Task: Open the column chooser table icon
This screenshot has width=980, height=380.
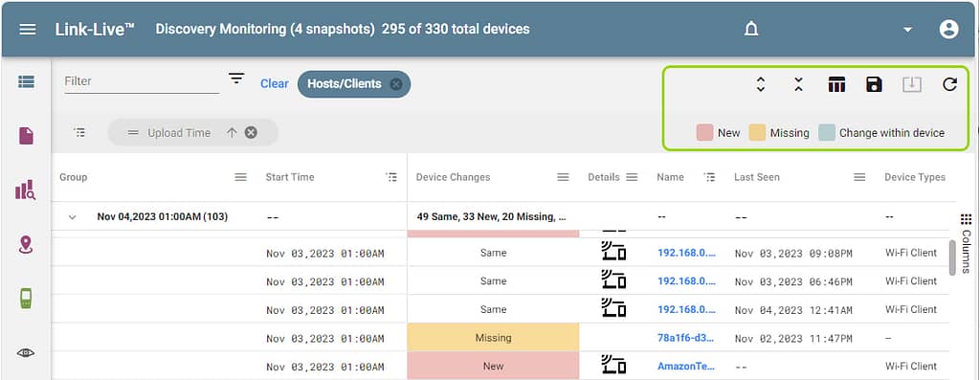Action: click(x=836, y=84)
